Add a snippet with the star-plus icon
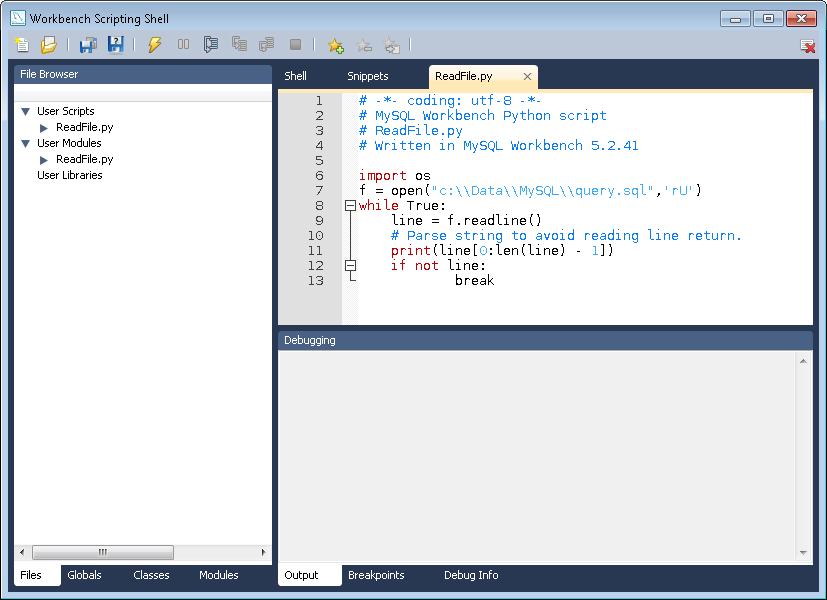Viewport: 827px width, 600px height. point(336,45)
